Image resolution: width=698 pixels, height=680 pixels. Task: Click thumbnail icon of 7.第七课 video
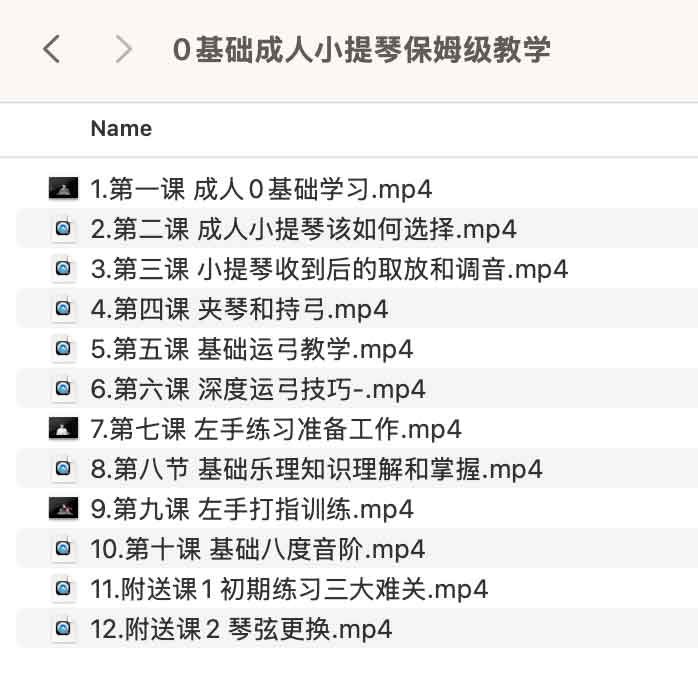[63, 429]
